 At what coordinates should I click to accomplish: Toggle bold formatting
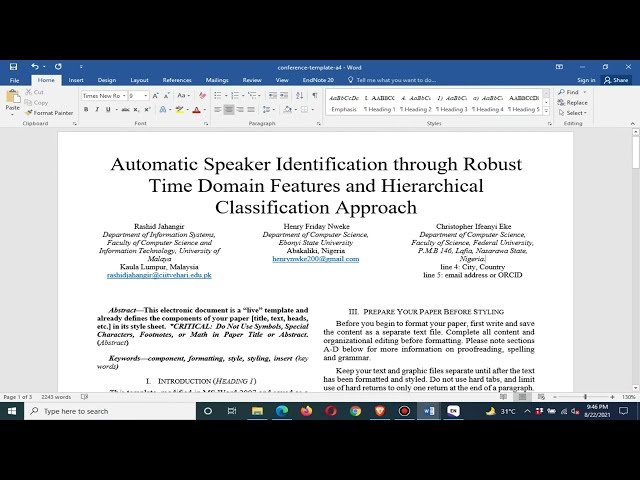[x=86, y=109]
